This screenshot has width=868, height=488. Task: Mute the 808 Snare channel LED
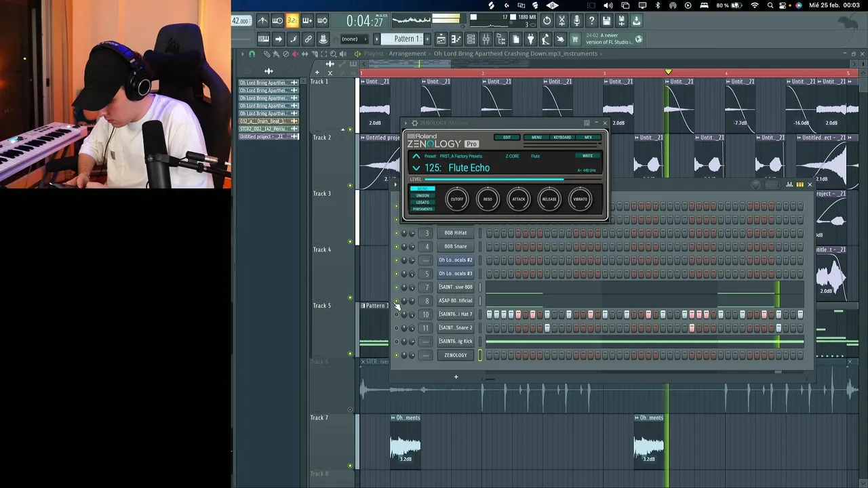coord(397,247)
